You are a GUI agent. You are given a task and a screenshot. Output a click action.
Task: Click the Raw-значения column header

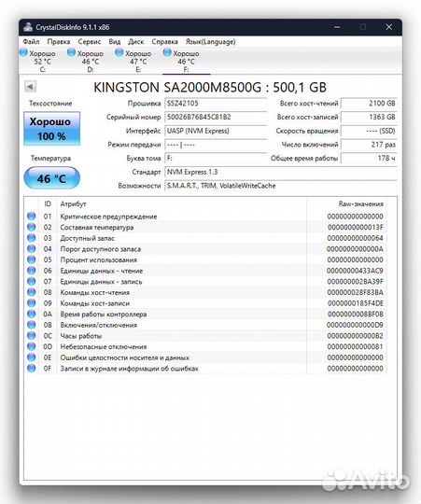[x=360, y=203]
